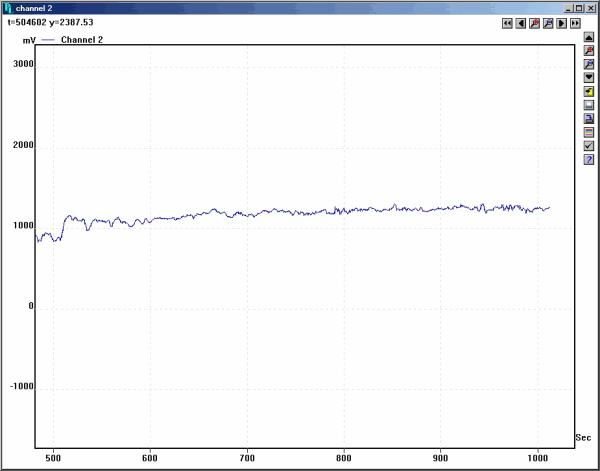Click the blue horizontal zoom magnifier icon
This screenshot has height=471, width=600.
click(x=548, y=22)
